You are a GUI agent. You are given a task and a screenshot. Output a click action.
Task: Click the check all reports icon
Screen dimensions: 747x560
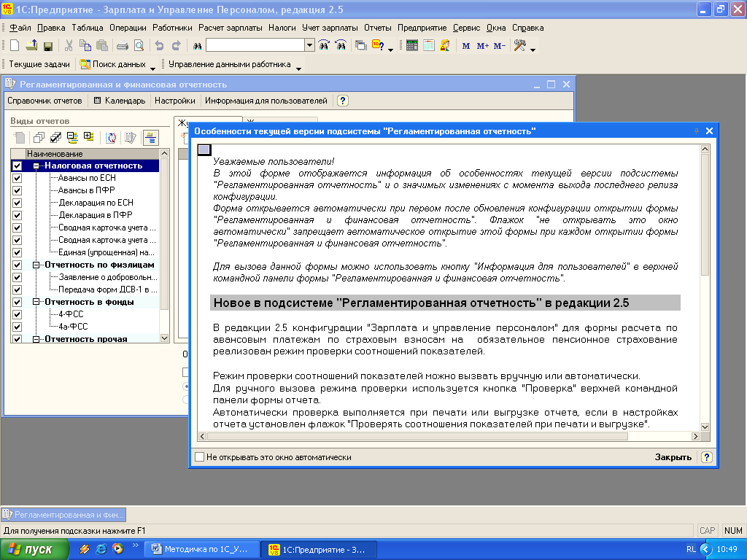55,138
